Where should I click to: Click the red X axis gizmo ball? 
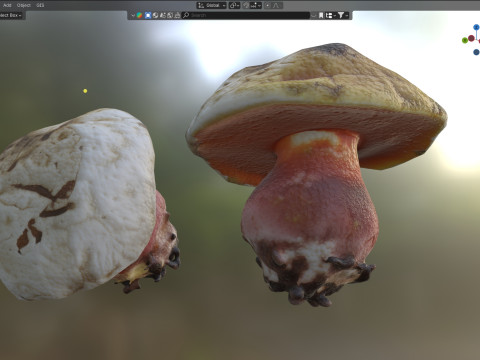point(471,38)
